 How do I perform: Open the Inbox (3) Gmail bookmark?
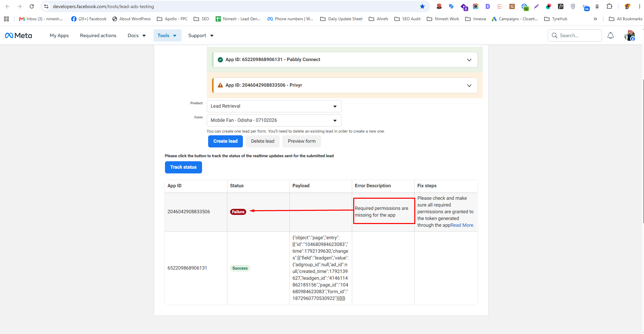click(x=41, y=19)
